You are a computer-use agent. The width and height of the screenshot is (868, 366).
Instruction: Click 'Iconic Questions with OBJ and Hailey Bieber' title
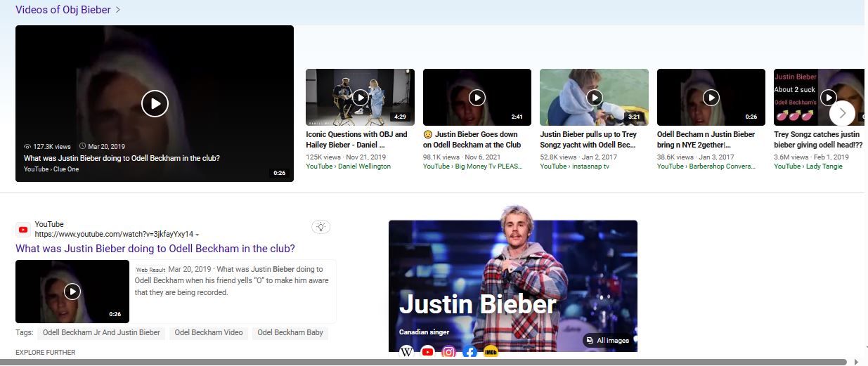[x=357, y=139]
